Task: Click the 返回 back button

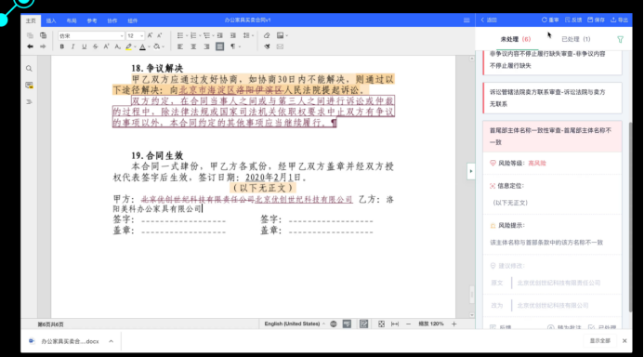Action: [x=489, y=20]
